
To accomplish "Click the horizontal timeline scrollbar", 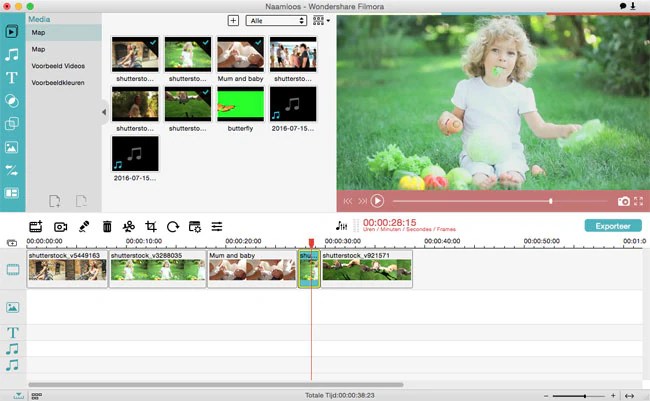I will click(216, 385).
